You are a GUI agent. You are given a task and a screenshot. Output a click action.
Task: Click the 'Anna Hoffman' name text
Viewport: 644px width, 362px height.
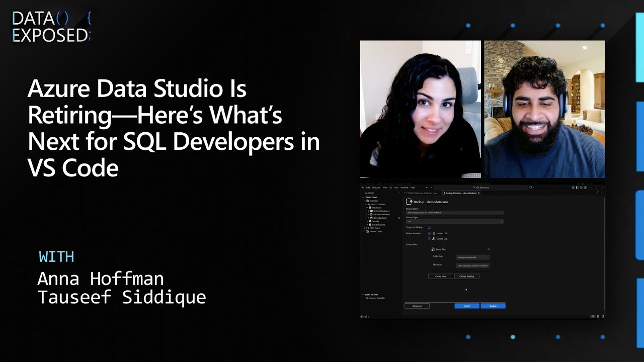(x=101, y=279)
